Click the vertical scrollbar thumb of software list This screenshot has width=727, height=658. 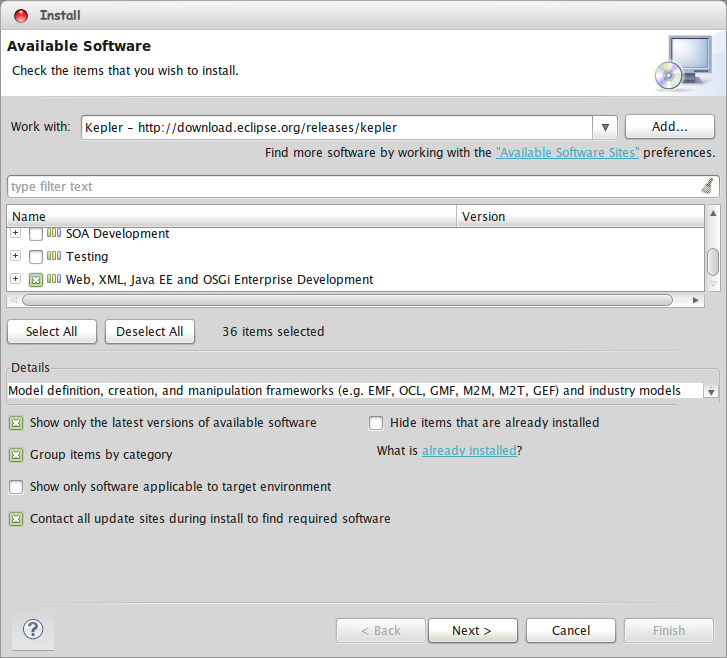pyautogui.click(x=713, y=262)
